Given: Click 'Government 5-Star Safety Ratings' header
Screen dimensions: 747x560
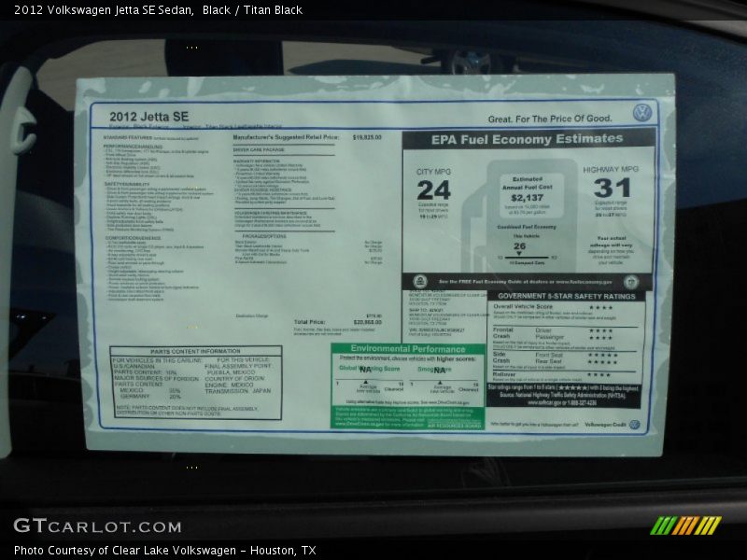Looking at the screenshot, I should click(x=567, y=296).
